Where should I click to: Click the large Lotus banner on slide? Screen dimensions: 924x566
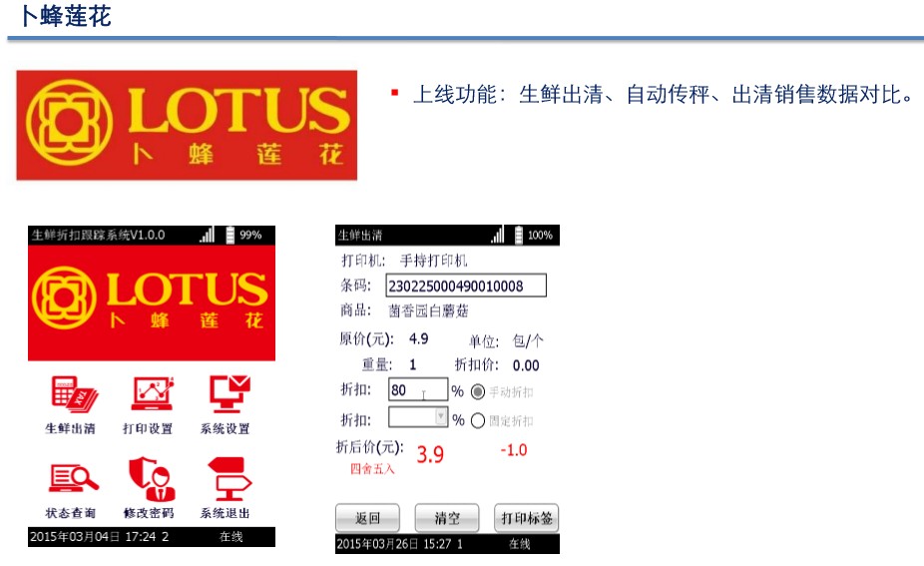(x=187, y=125)
